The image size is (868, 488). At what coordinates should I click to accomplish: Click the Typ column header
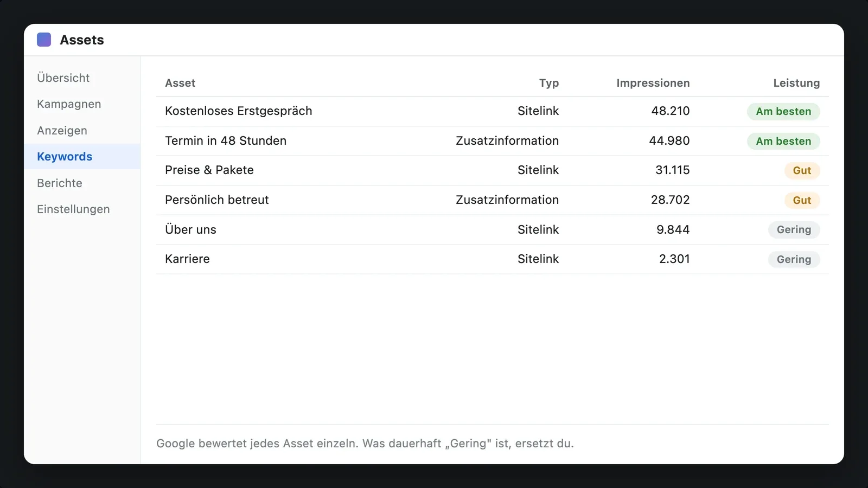click(x=549, y=83)
